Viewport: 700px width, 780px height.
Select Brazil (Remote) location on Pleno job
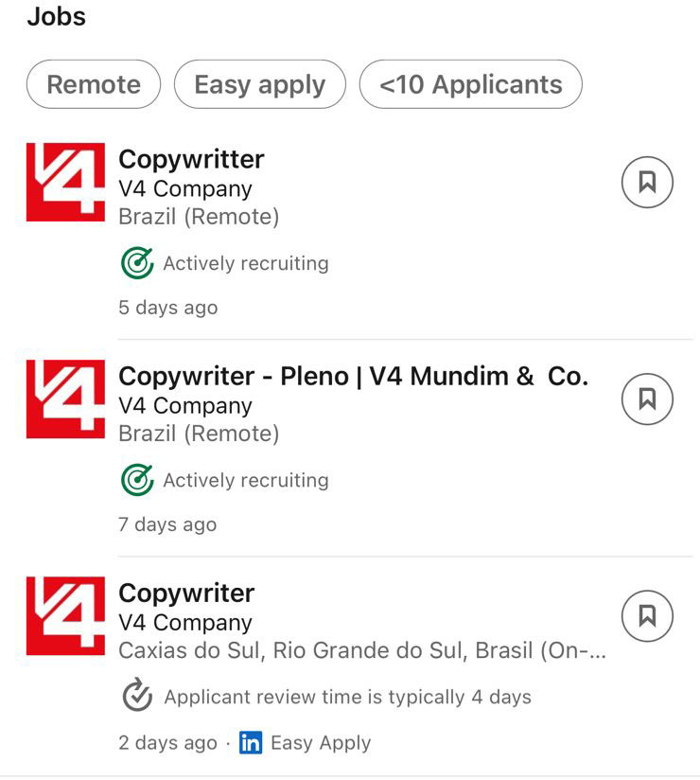click(x=199, y=434)
